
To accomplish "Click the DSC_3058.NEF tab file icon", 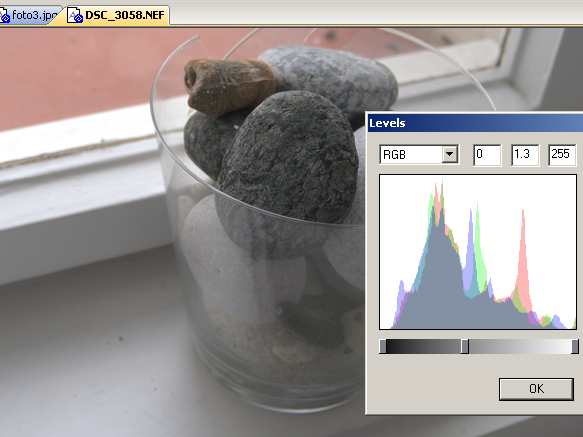I will [76, 16].
